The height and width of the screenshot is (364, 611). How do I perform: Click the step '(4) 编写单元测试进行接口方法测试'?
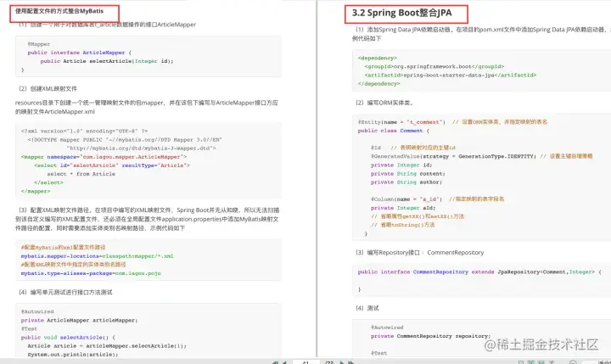click(65, 292)
